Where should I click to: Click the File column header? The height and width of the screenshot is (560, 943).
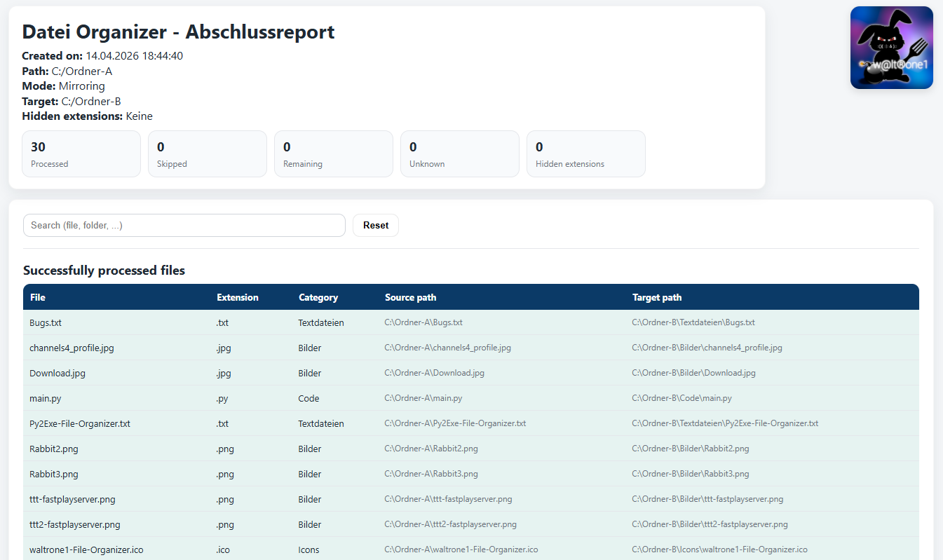38,297
